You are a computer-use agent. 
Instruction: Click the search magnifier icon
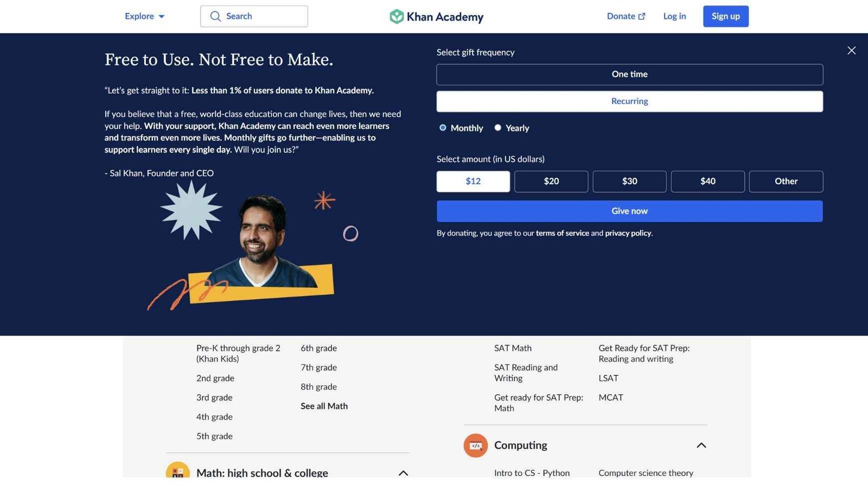(215, 16)
